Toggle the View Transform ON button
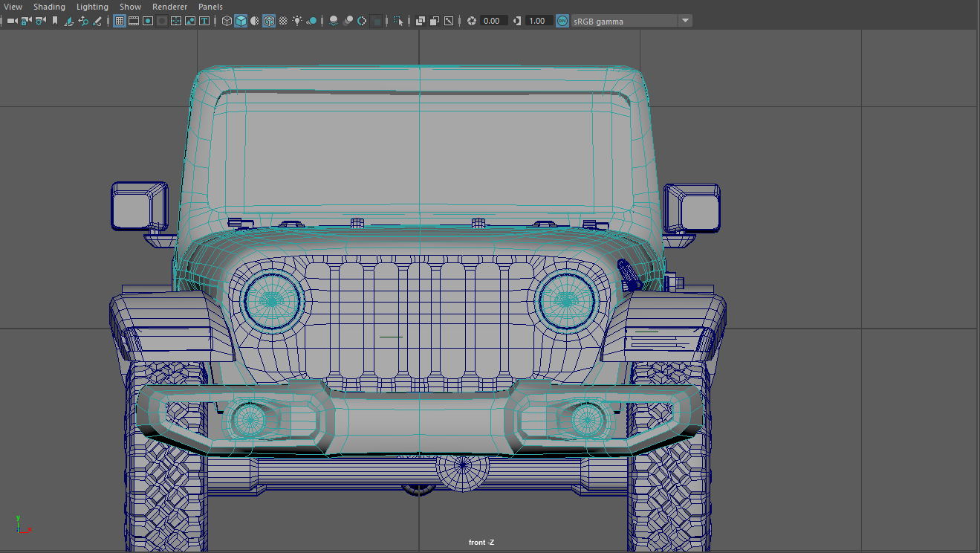 point(562,21)
